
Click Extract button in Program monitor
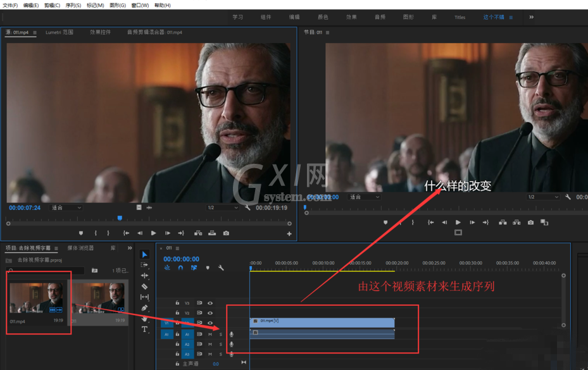click(516, 222)
